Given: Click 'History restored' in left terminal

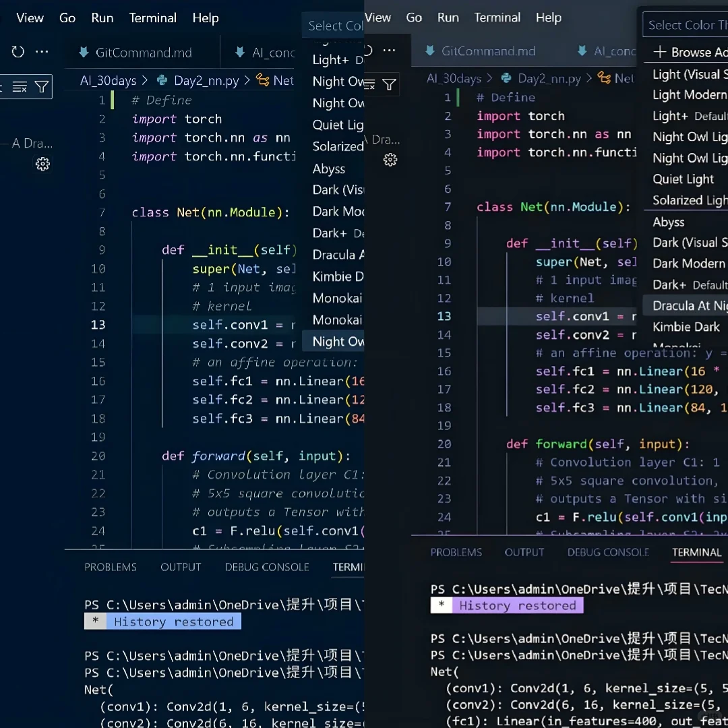Looking at the screenshot, I should coord(174,622).
